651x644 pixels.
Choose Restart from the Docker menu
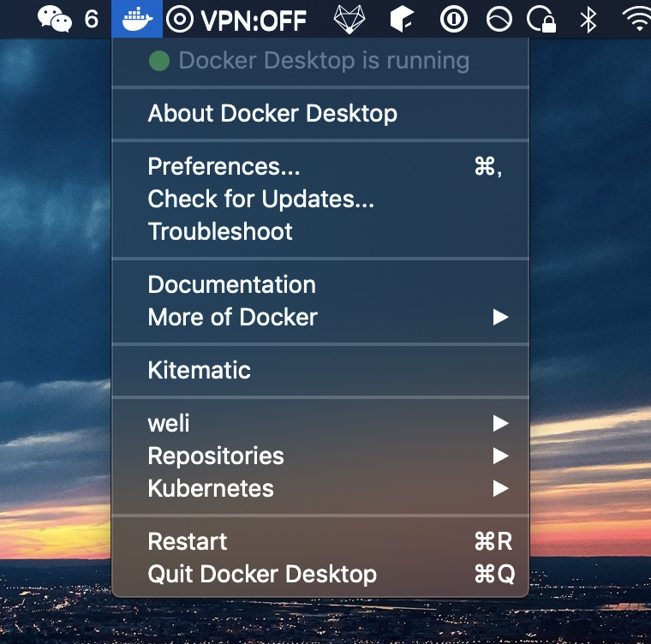320,541
